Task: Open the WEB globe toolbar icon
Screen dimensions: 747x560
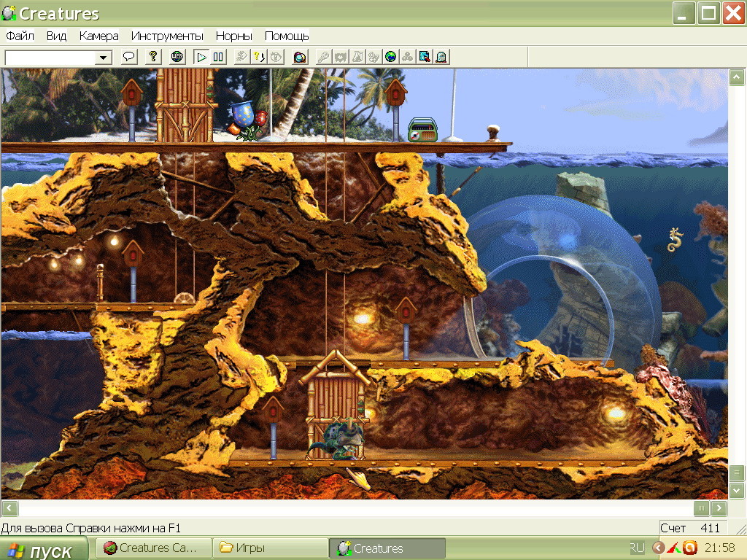Action: point(177,57)
